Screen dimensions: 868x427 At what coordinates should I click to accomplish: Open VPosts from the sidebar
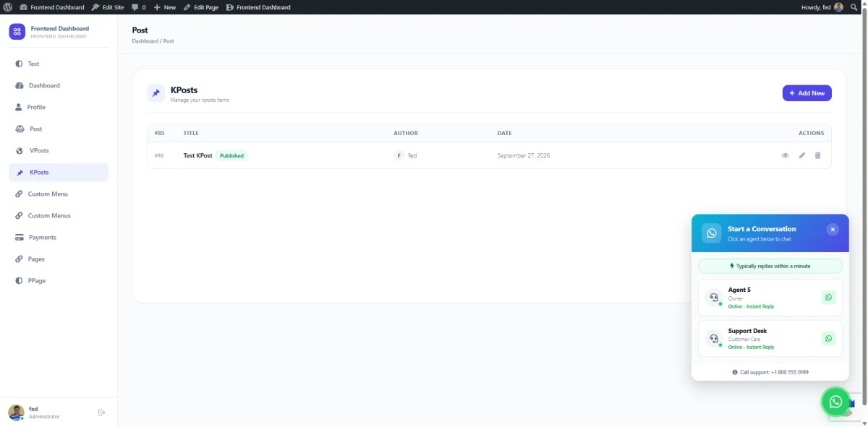(59, 150)
